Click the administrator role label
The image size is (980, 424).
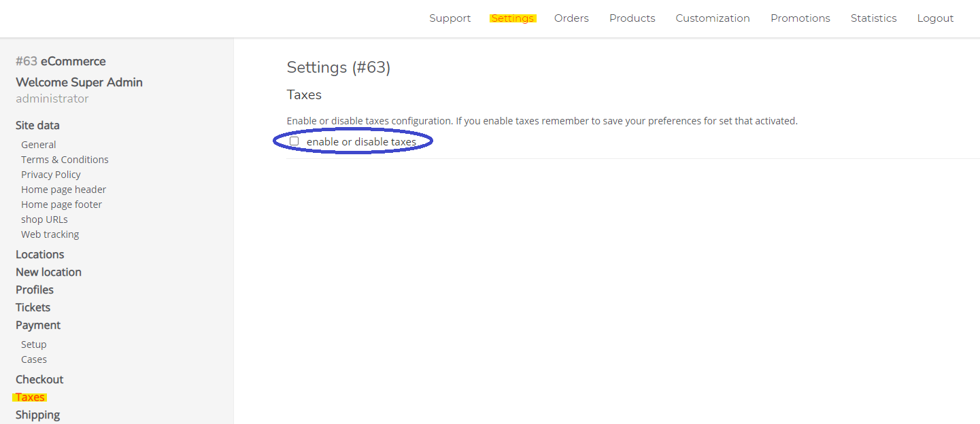coord(52,99)
